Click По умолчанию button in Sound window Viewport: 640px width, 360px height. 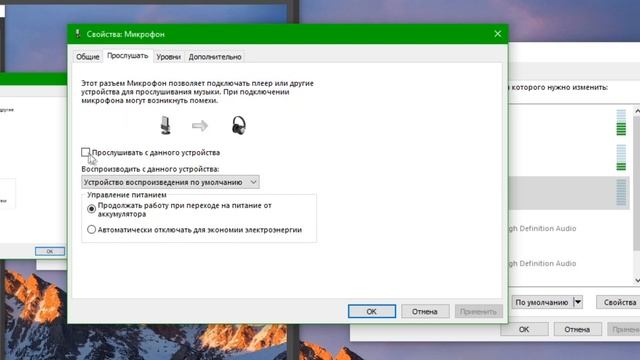(542, 302)
